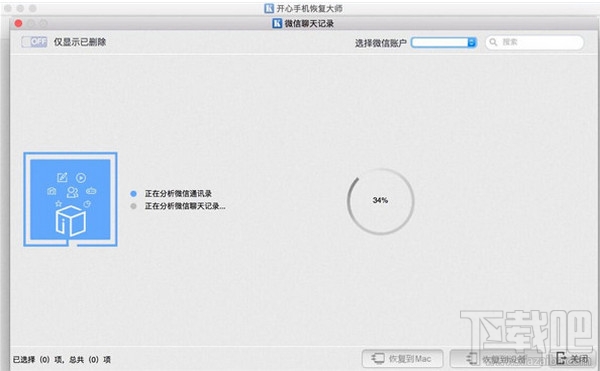Close the 微信聊天记录 window with red button

tap(18, 23)
